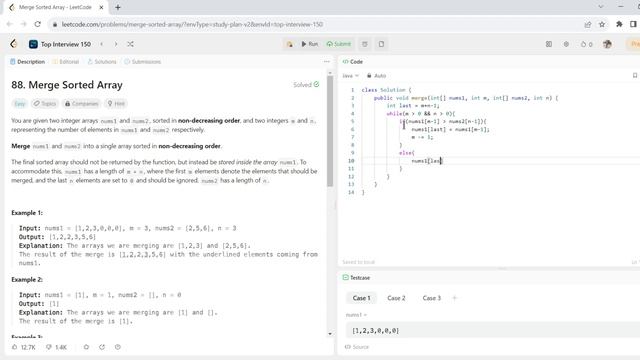
Task: Like the problem (12.7K thumbs up)
Action: point(23,347)
